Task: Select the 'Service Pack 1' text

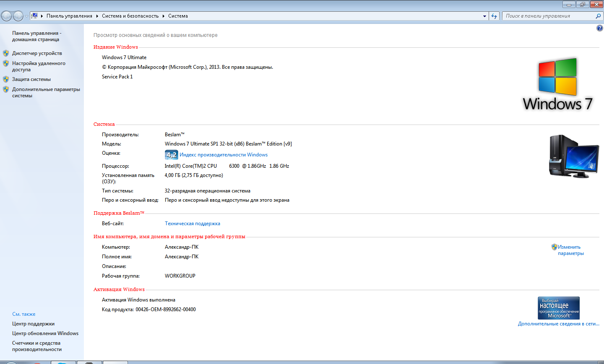Action: click(x=117, y=77)
